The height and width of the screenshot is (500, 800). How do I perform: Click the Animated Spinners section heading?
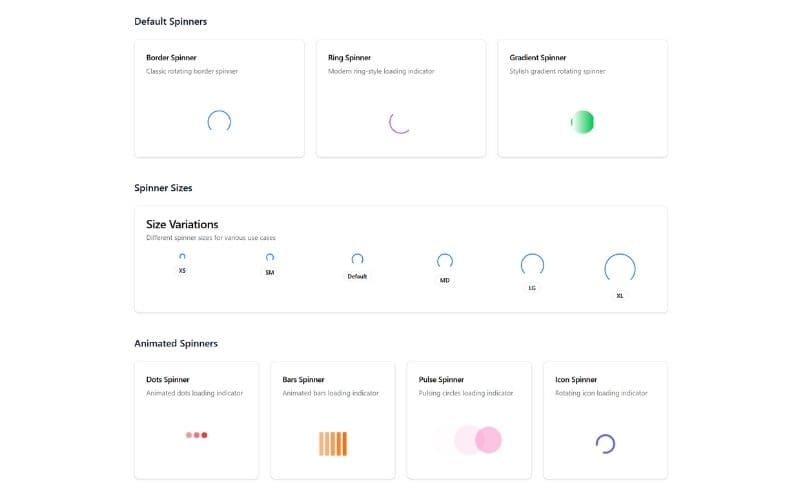click(176, 343)
